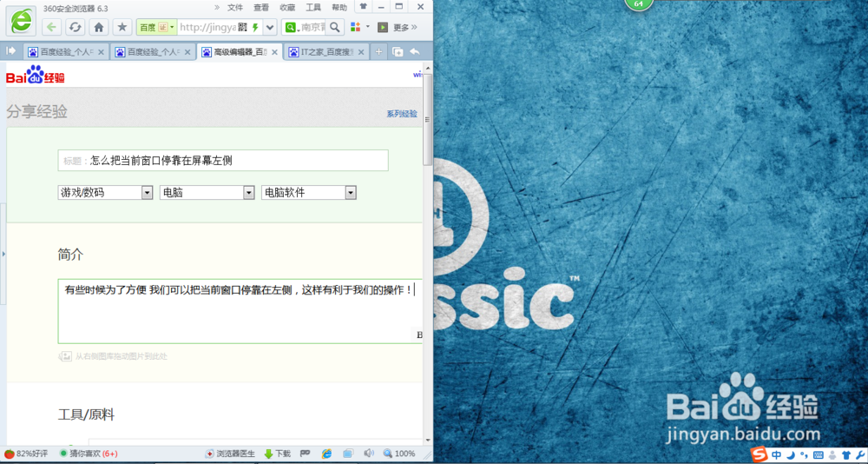Open the 电脑 subcategory dropdown
The height and width of the screenshot is (464, 868).
tap(207, 192)
